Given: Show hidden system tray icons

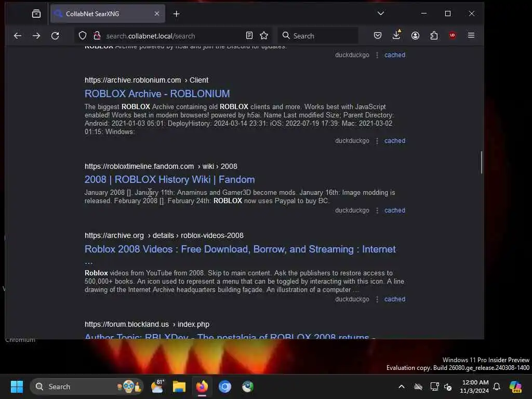Looking at the screenshot, I should click(402, 387).
